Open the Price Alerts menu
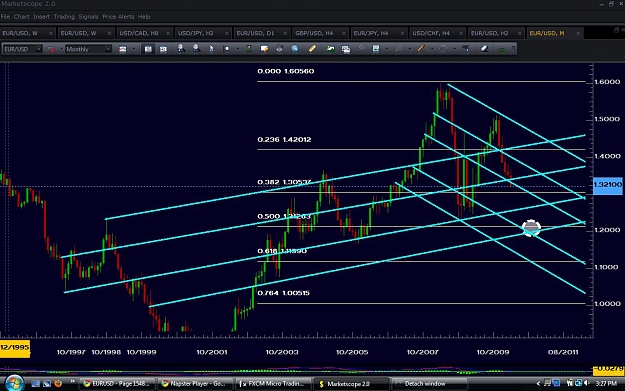 click(x=118, y=17)
